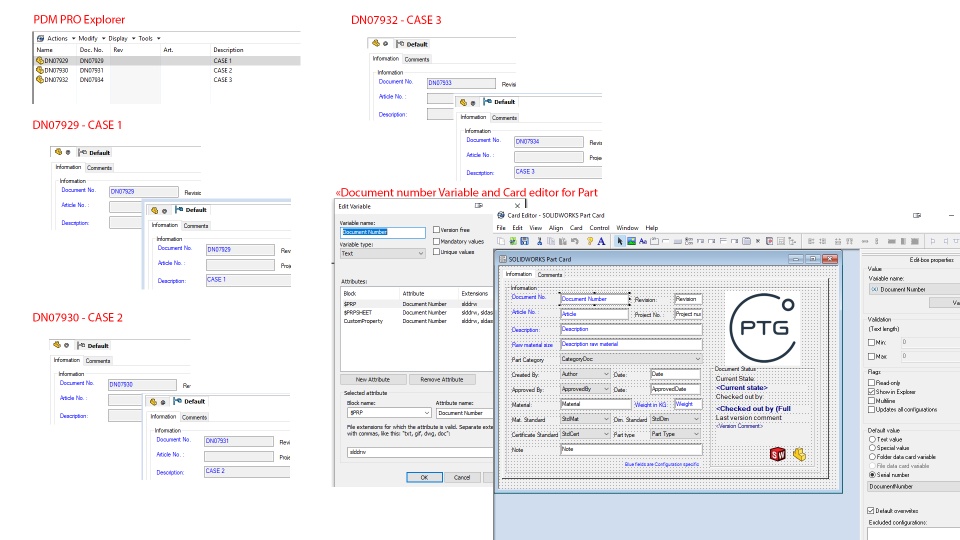
Task: Click the DN07930 file icon in PDM Explorer
Action: pyautogui.click(x=40, y=70)
